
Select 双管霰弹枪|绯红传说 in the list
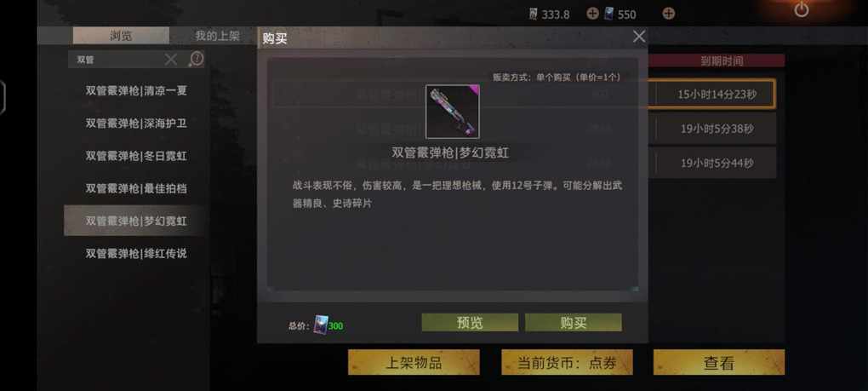coord(136,254)
